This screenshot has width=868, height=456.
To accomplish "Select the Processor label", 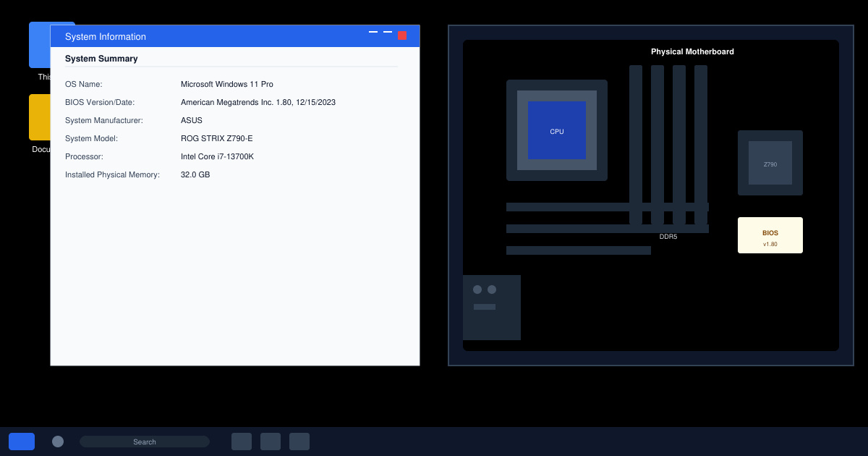I will pyautogui.click(x=84, y=156).
